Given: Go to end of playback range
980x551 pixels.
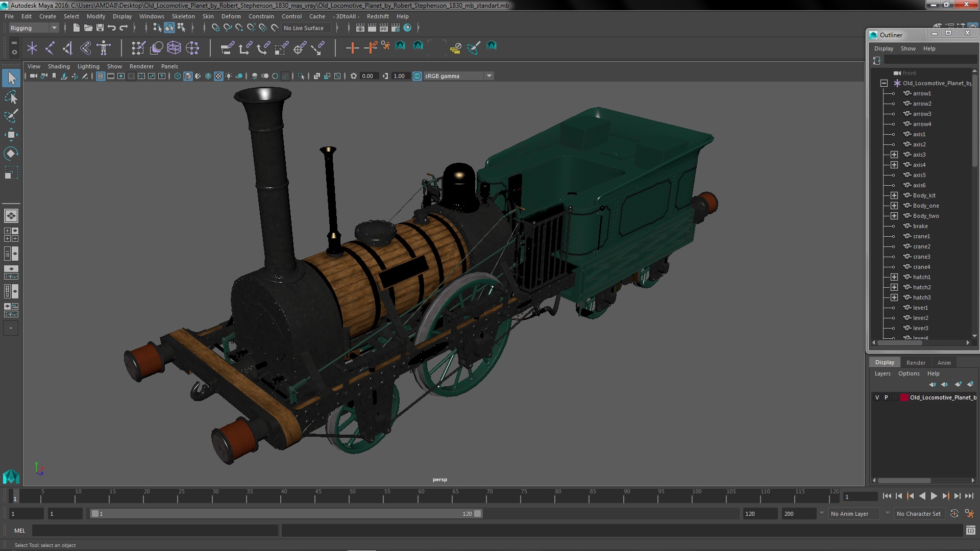Looking at the screenshot, I should click(969, 496).
